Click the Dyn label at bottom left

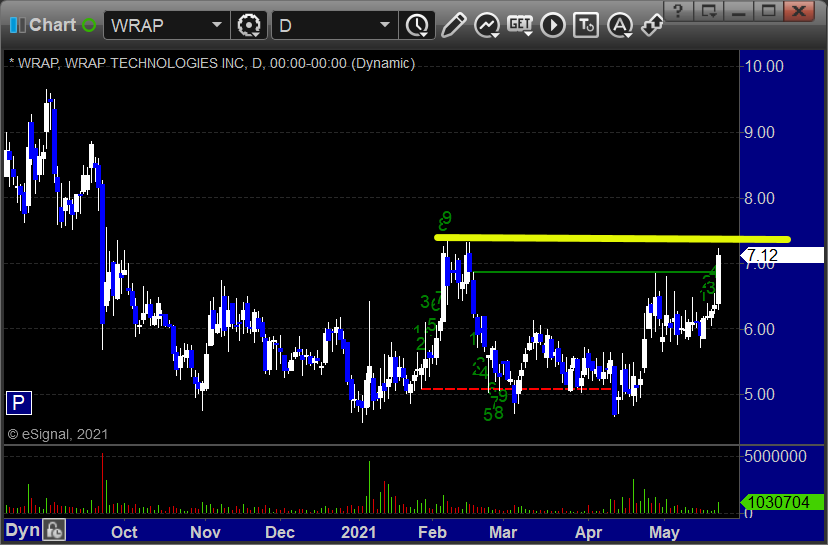[x=22, y=530]
